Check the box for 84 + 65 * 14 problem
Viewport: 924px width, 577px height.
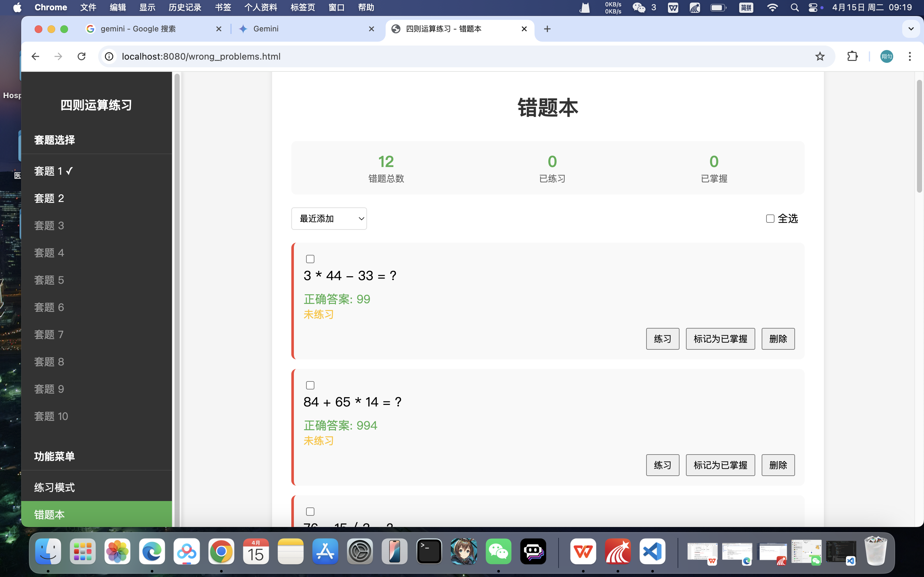(x=310, y=385)
